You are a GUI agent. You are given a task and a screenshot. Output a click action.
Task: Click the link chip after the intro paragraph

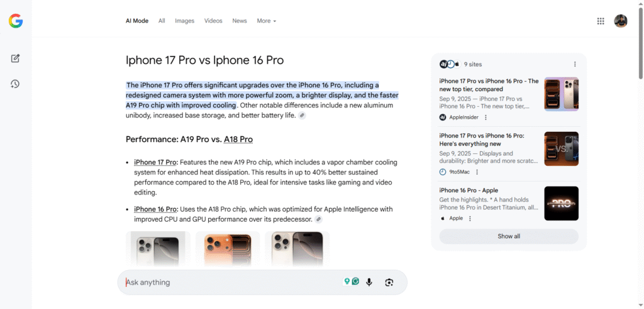click(x=302, y=116)
